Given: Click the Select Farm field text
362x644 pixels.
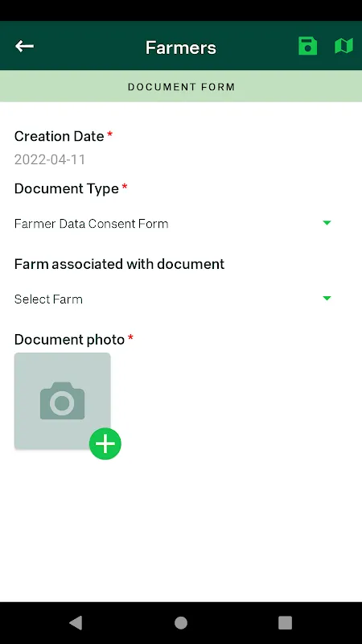Looking at the screenshot, I should (48, 299).
